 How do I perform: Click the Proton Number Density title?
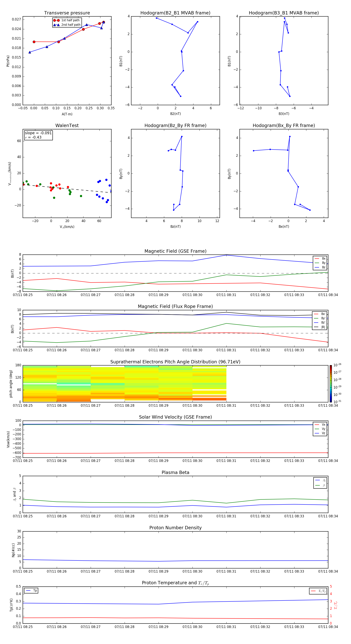click(175, 528)
